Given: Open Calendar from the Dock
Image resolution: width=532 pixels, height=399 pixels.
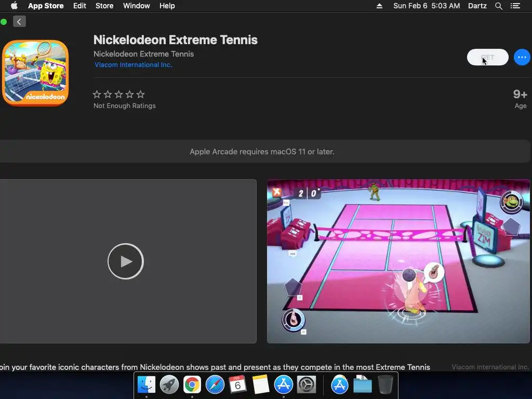Looking at the screenshot, I should point(237,384).
